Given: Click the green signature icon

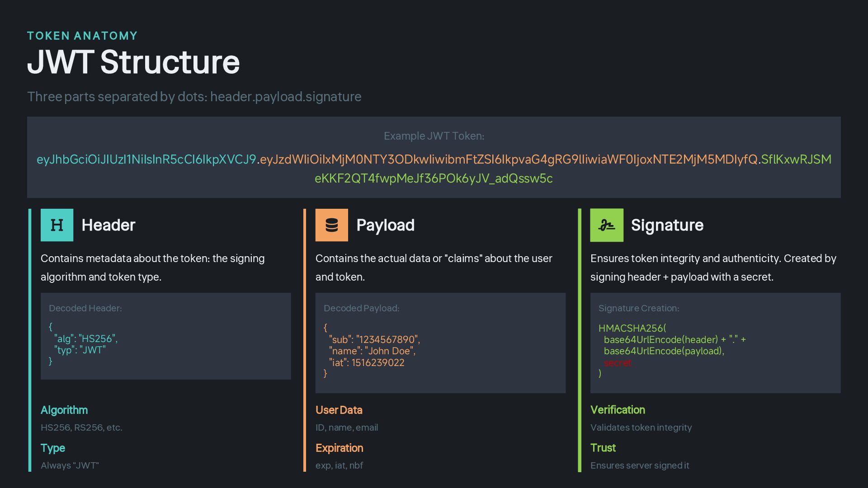Looking at the screenshot, I should tap(606, 225).
